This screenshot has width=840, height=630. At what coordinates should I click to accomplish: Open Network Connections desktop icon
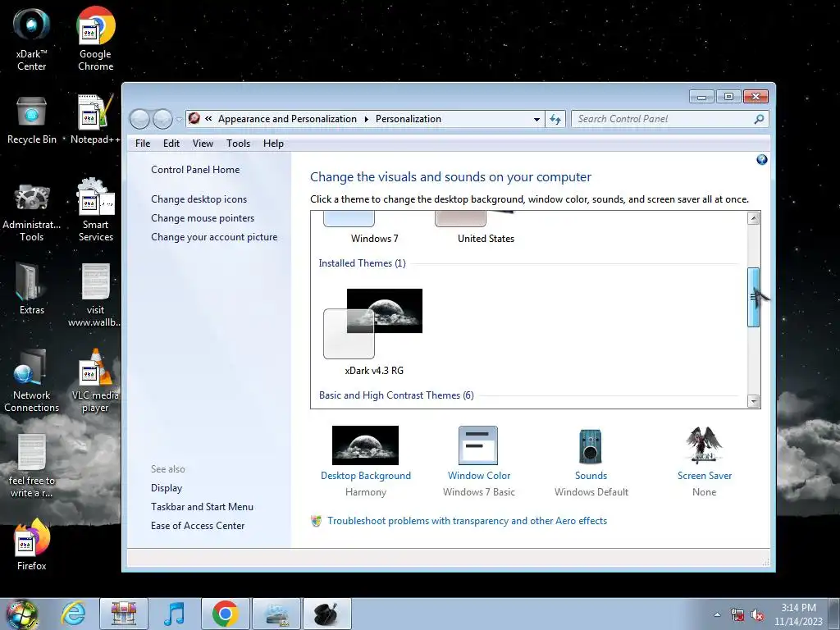(x=32, y=381)
